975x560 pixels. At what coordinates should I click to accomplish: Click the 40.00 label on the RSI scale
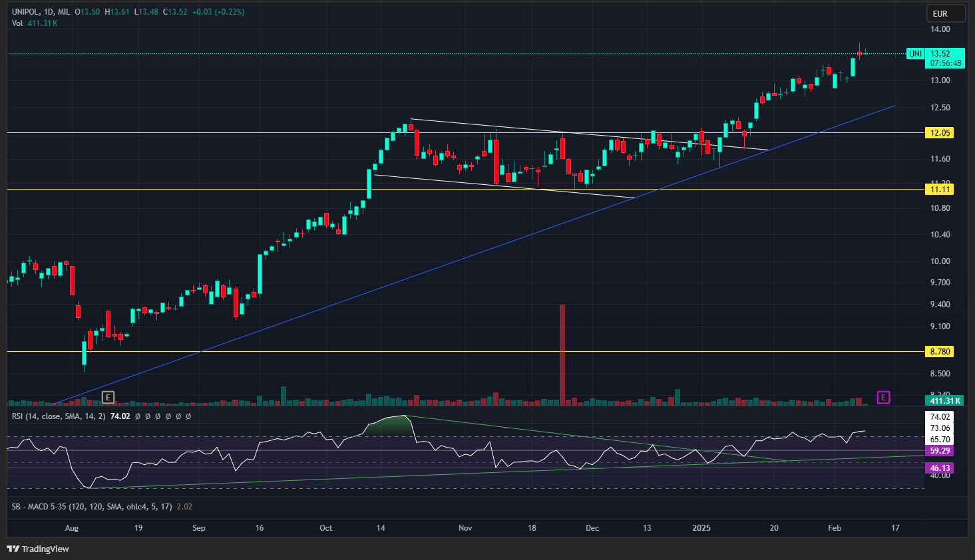tap(940, 476)
